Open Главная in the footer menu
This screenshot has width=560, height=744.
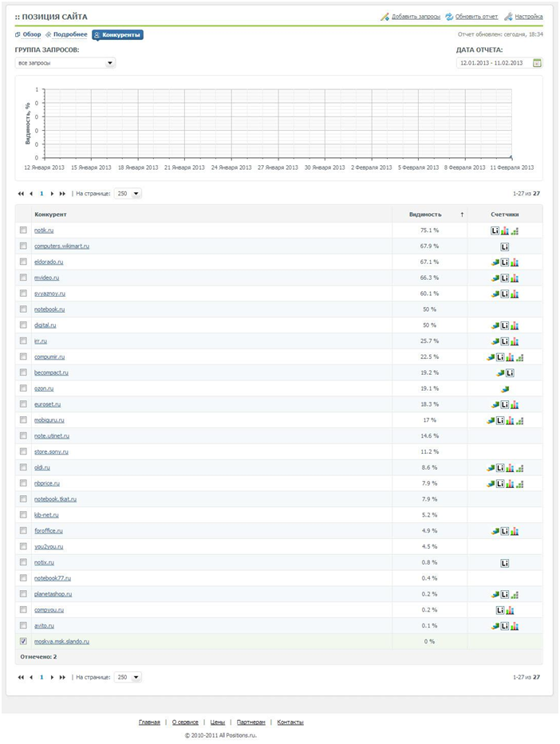click(149, 722)
